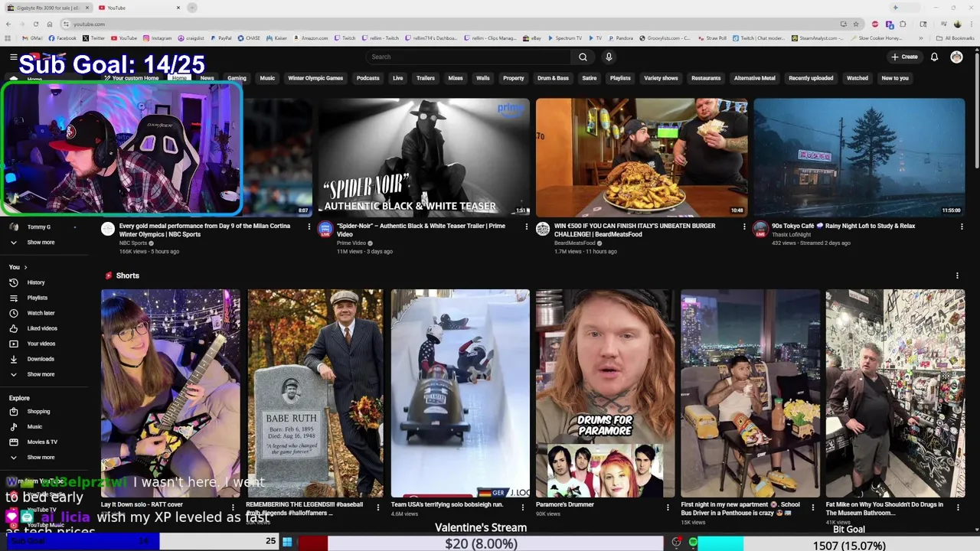The image size is (980, 551).
Task: Select the Gaming filter chip
Action: [x=237, y=78]
